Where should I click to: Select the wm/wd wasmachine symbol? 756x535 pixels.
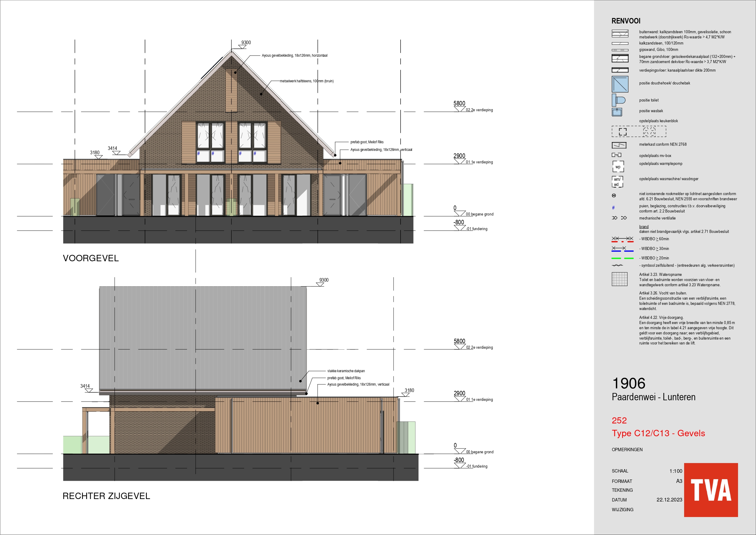[617, 182]
